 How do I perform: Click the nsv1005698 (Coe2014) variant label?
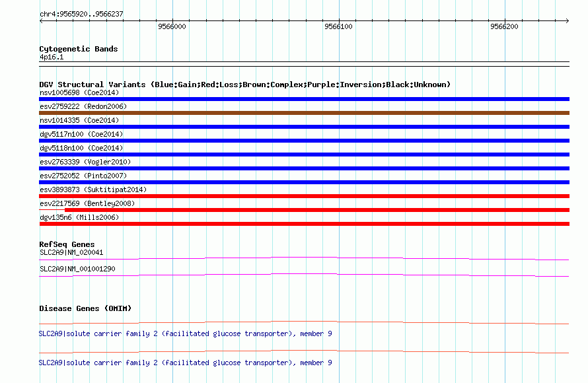click(x=79, y=92)
